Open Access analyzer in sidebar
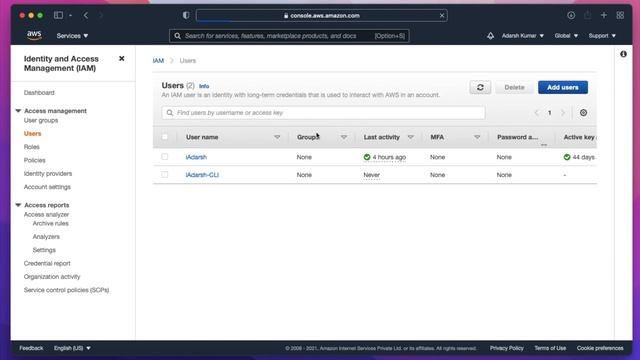Screen dimensions: 640x360 pyautogui.click(x=46, y=214)
